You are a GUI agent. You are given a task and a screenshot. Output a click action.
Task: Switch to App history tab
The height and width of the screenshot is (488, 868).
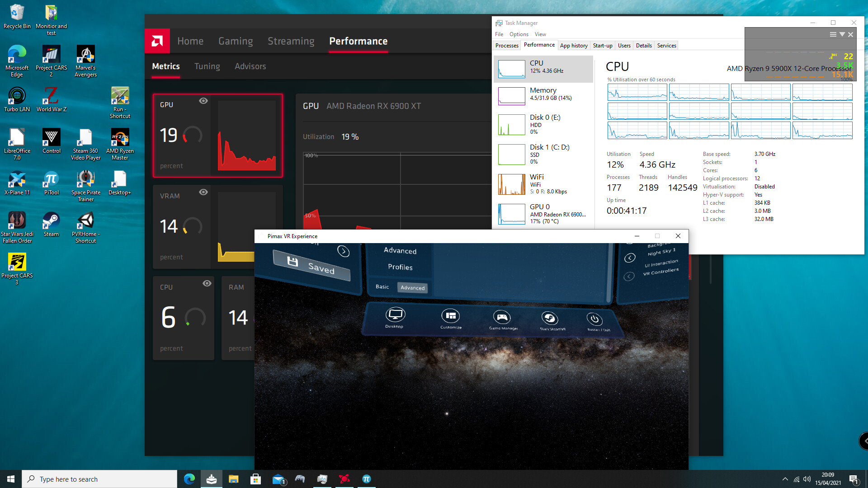(x=574, y=46)
